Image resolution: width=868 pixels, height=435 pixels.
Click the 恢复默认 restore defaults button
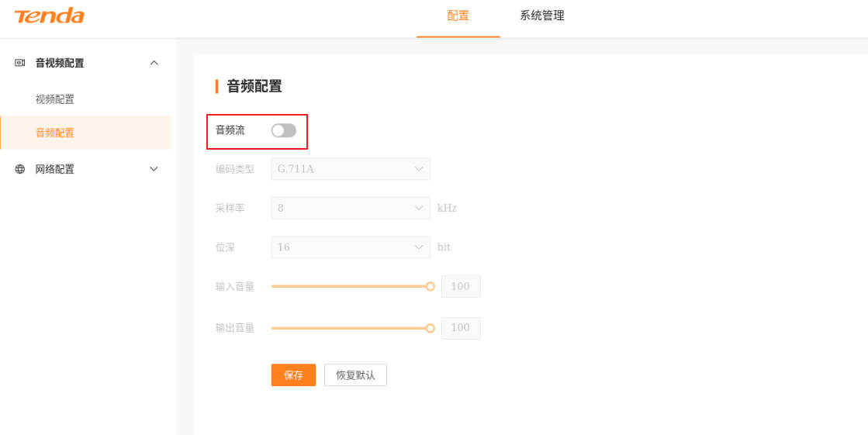355,375
